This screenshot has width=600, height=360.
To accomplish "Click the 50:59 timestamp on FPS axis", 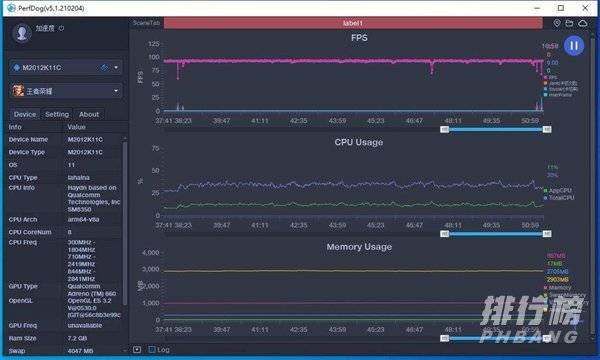I will (x=530, y=121).
